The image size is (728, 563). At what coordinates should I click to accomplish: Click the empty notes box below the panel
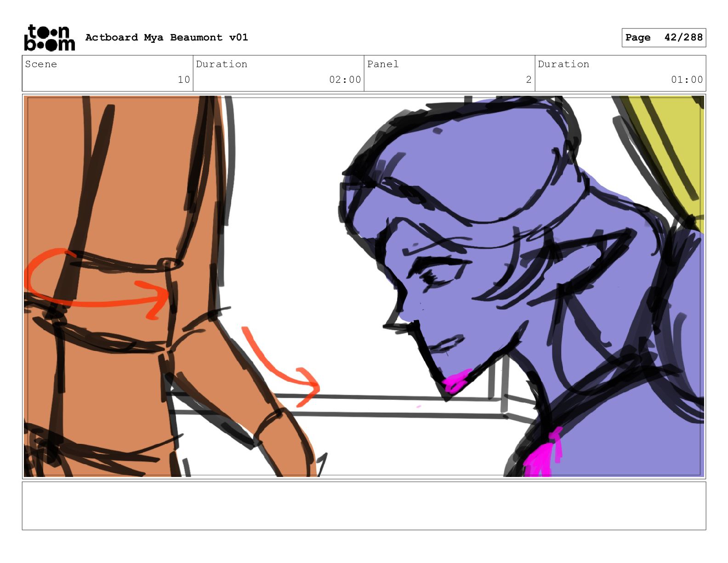(x=364, y=506)
